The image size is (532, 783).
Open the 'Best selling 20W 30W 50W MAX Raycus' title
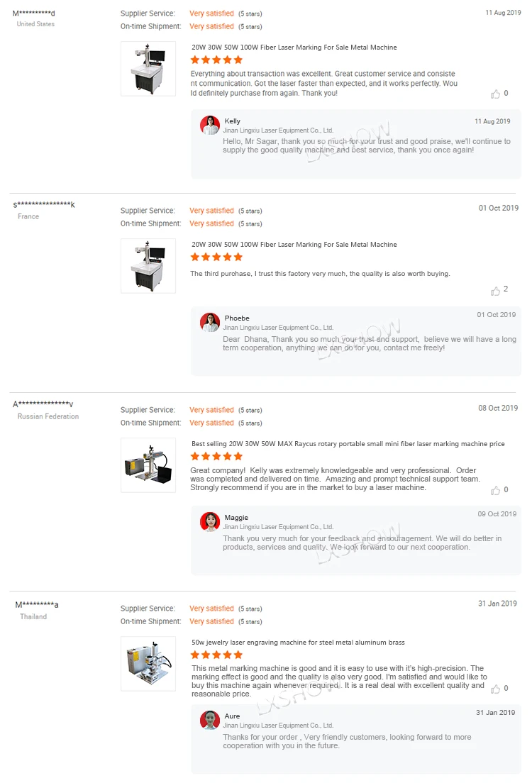(348, 444)
